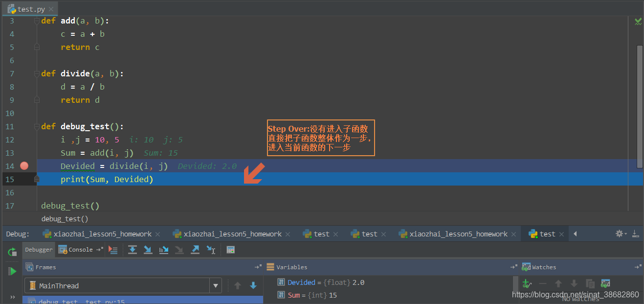
Task: Select third xiaozhai_lesson5_homework debug tab
Action: coord(458,234)
